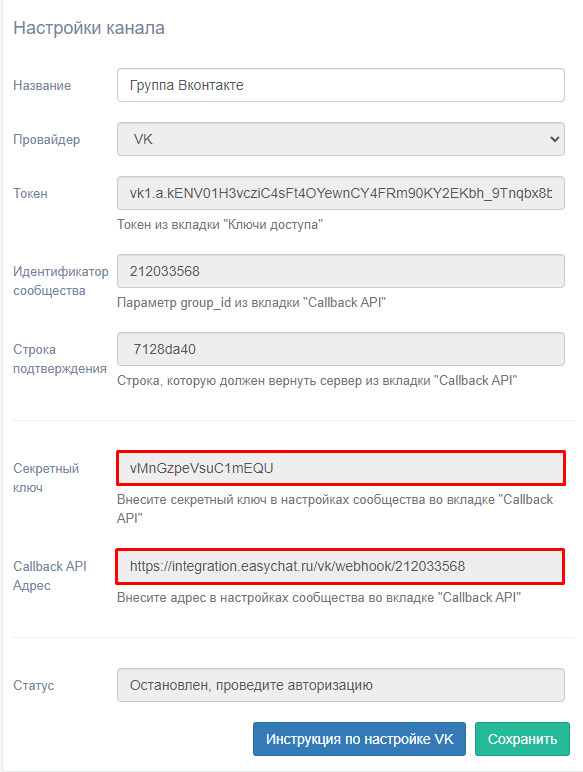Click the Callback API Адрес label

50,576
